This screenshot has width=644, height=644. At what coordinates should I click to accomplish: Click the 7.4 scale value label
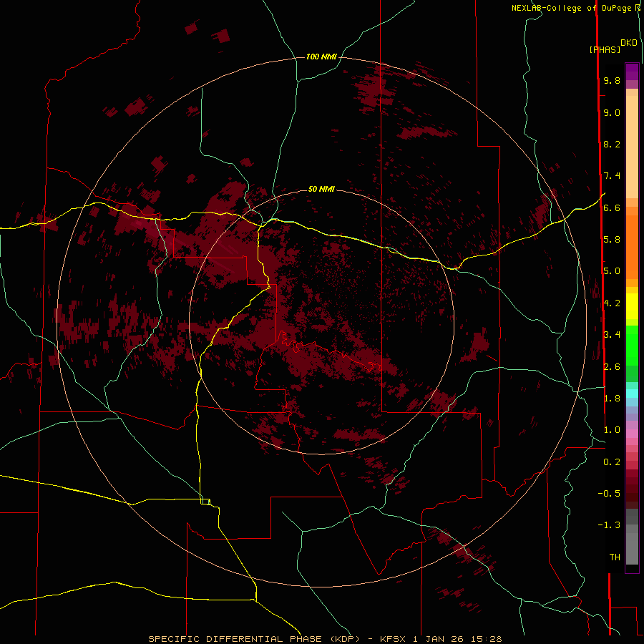(612, 176)
